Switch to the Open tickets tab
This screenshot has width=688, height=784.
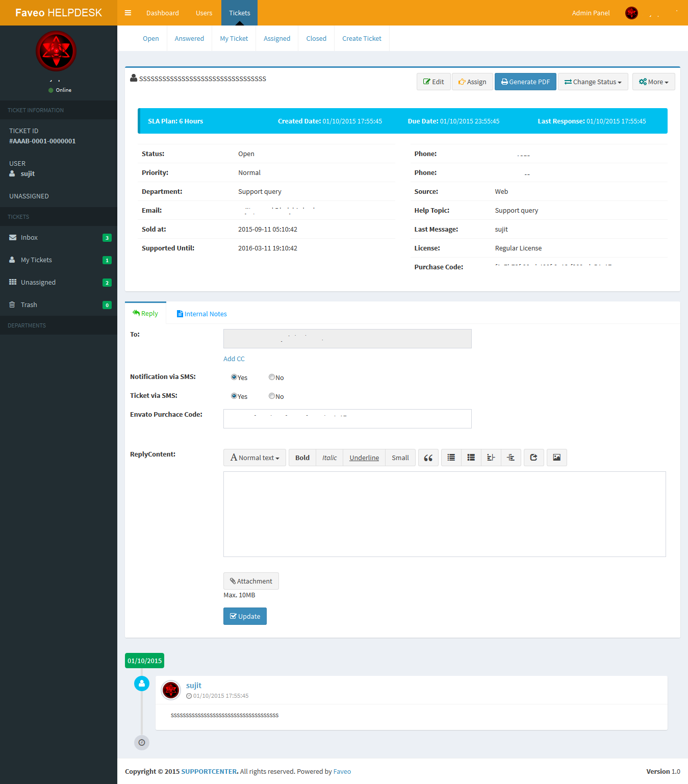click(x=151, y=38)
